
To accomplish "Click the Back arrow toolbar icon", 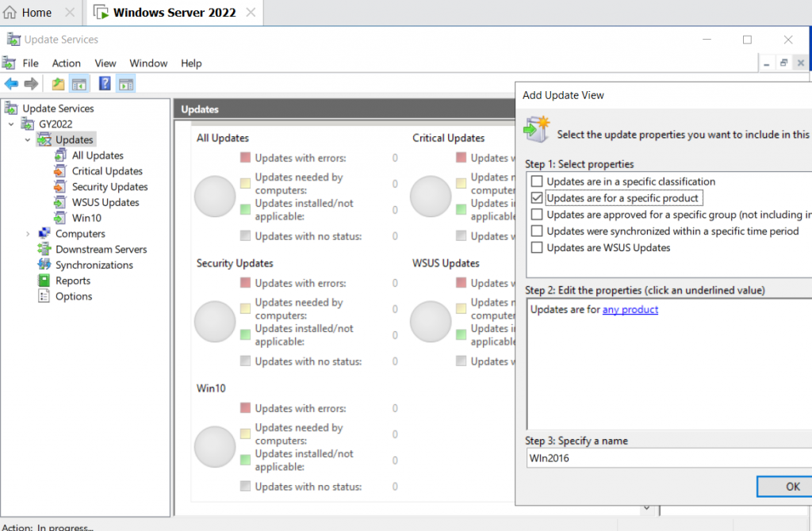I will [x=11, y=83].
